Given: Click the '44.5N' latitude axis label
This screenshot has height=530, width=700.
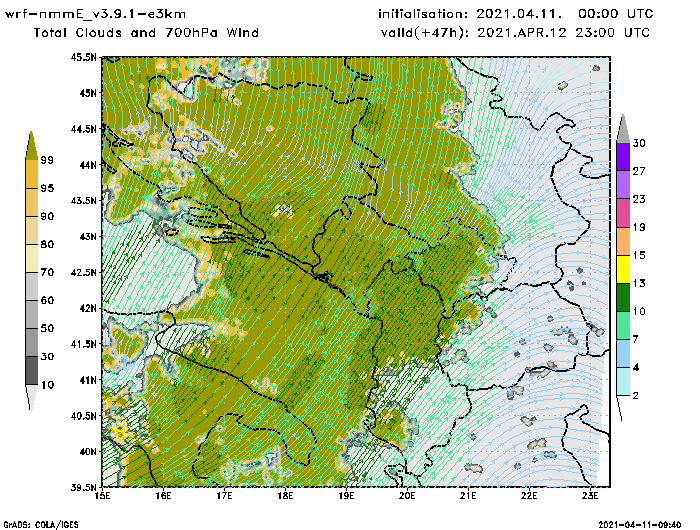Looking at the screenshot, I should [x=83, y=129].
